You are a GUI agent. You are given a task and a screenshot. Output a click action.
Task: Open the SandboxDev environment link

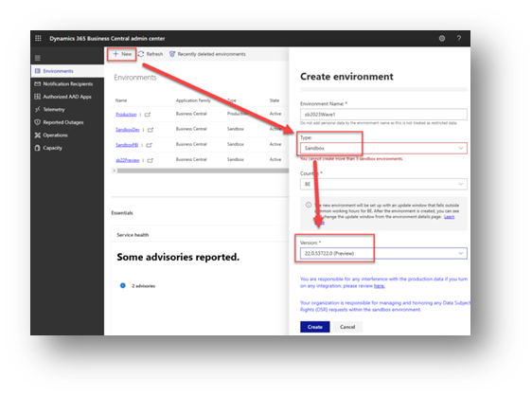(x=128, y=130)
